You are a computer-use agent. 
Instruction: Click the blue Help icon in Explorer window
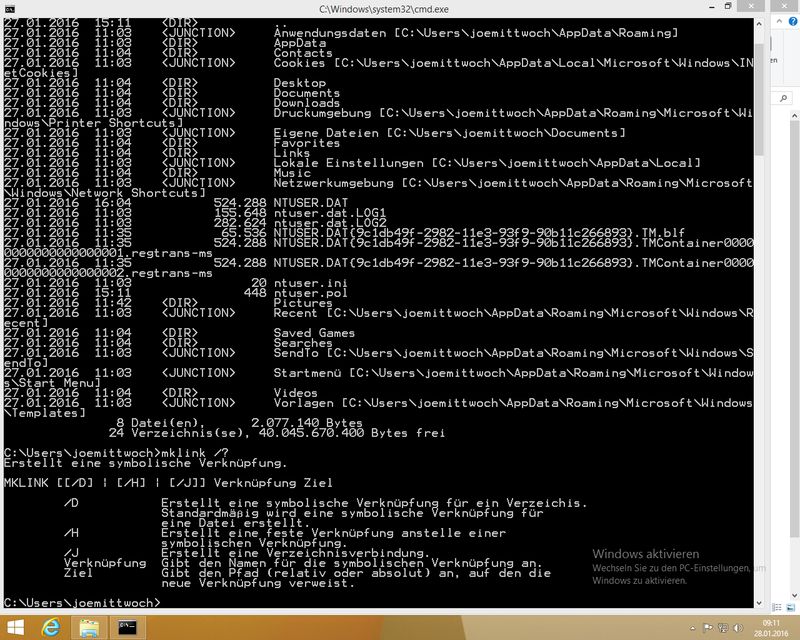pyautogui.click(x=793, y=21)
